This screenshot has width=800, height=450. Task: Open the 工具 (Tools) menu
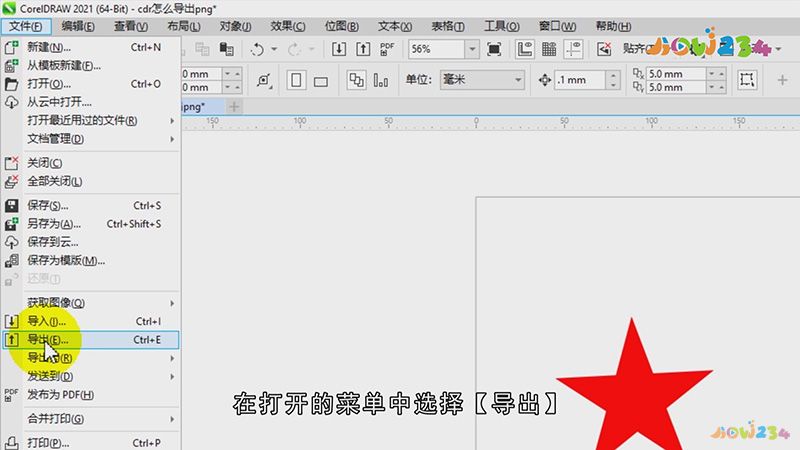pos(502,26)
